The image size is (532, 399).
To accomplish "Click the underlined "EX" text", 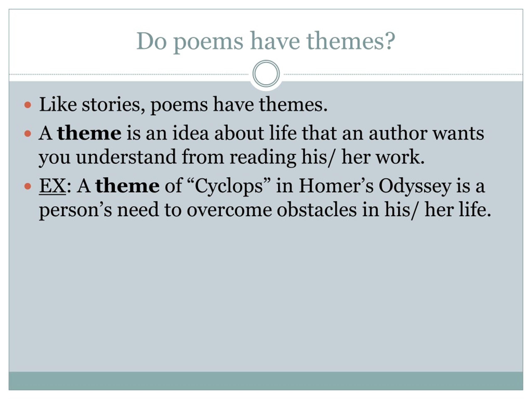I will pos(52,186).
